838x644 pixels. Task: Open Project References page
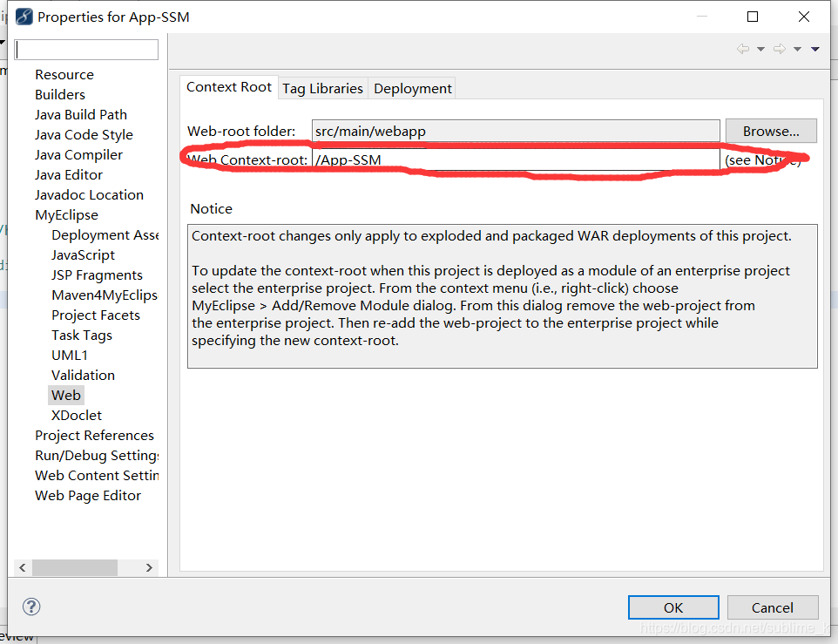point(94,435)
